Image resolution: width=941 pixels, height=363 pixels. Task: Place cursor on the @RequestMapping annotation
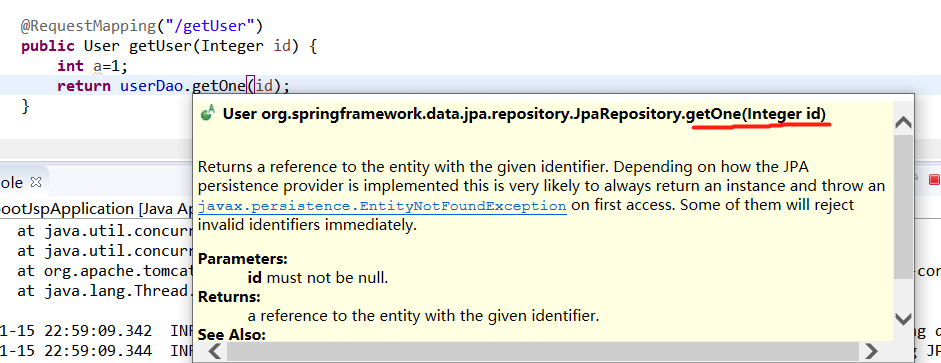88,26
